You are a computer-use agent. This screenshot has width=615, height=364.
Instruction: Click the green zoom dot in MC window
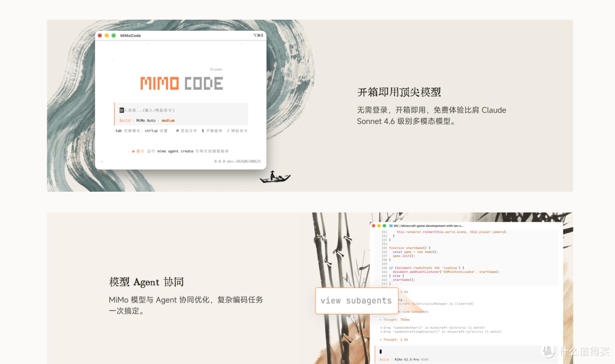click(x=384, y=226)
